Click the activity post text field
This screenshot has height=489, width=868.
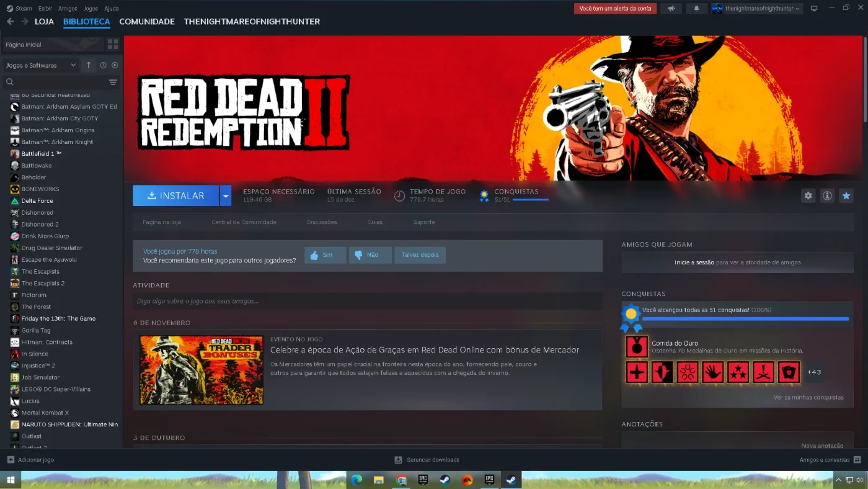(x=367, y=301)
